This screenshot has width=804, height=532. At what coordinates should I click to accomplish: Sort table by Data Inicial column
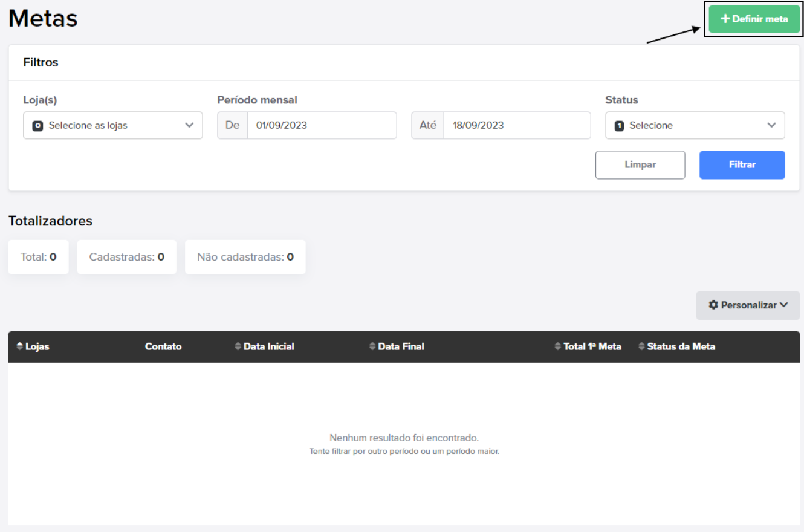(264, 346)
